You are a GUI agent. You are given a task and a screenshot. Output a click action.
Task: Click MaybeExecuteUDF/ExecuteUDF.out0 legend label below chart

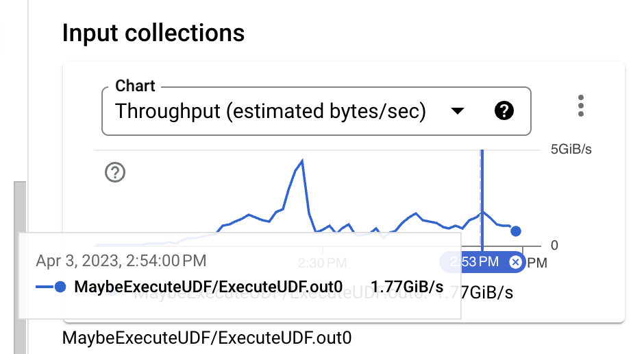206,338
